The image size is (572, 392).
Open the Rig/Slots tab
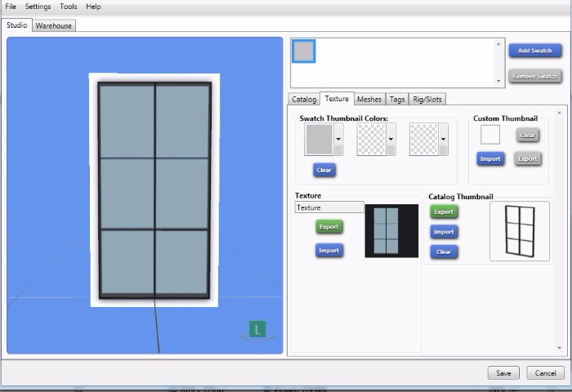[x=427, y=99]
